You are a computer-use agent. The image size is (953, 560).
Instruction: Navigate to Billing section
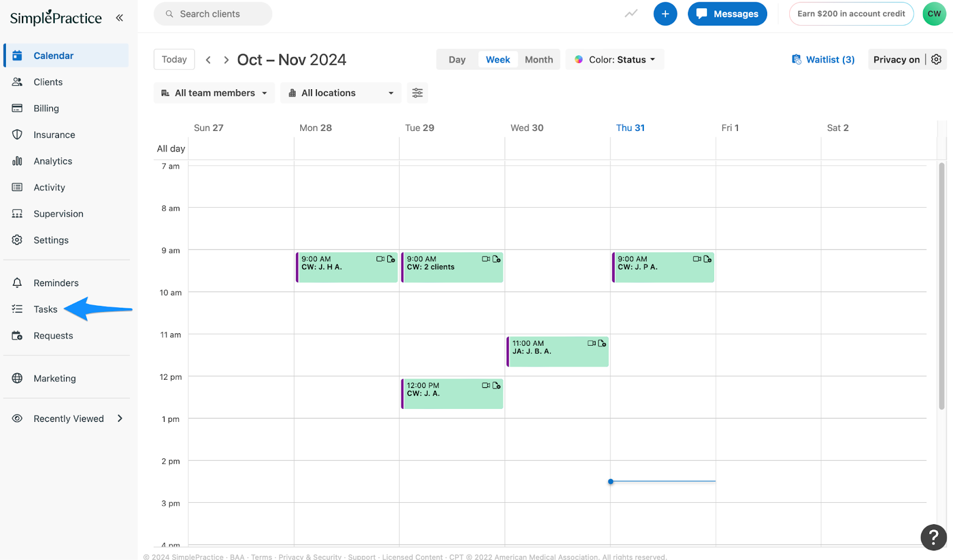[46, 108]
